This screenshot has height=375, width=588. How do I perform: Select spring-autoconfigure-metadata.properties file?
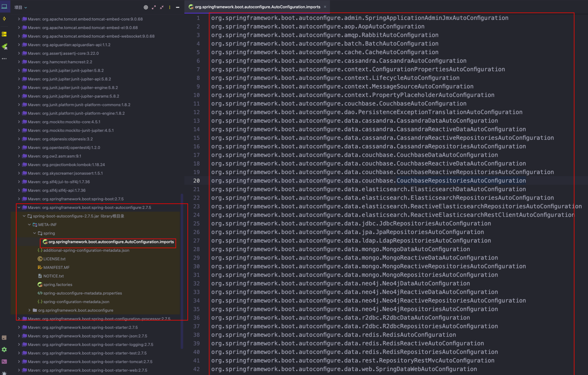click(x=83, y=293)
